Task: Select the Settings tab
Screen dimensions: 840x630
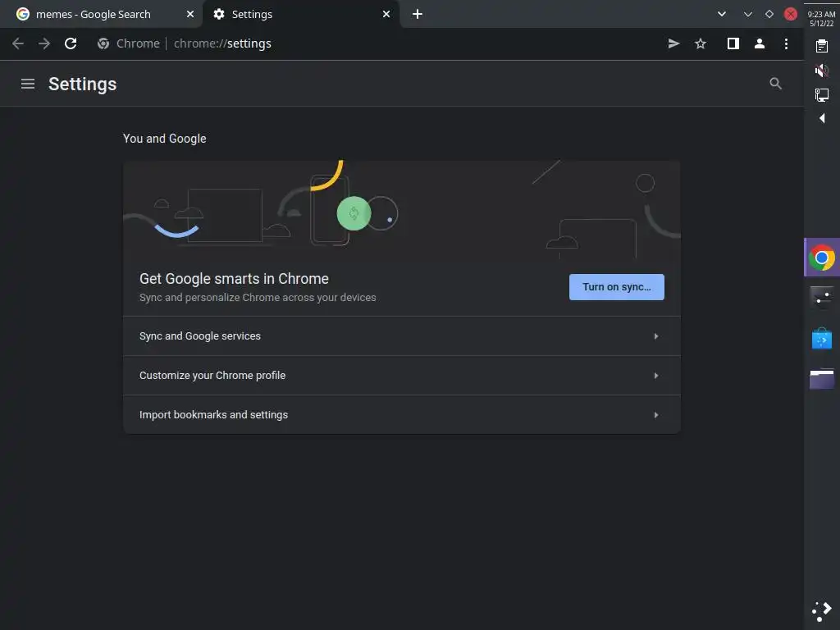Action: (300, 14)
